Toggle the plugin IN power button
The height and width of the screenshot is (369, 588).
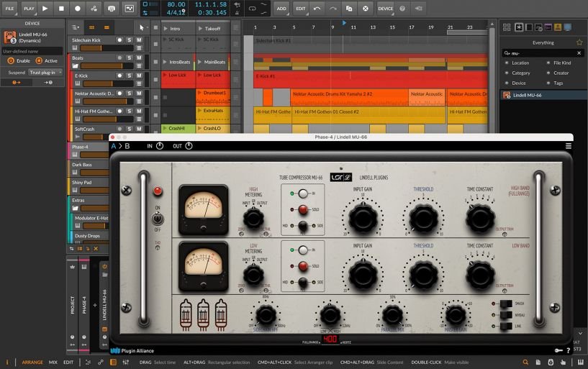click(x=160, y=146)
